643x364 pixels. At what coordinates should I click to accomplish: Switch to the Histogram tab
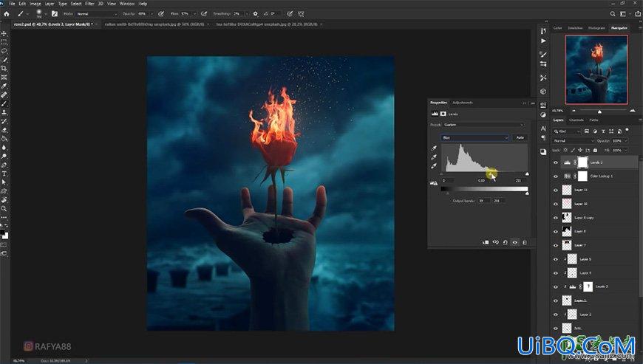pyautogui.click(x=596, y=28)
